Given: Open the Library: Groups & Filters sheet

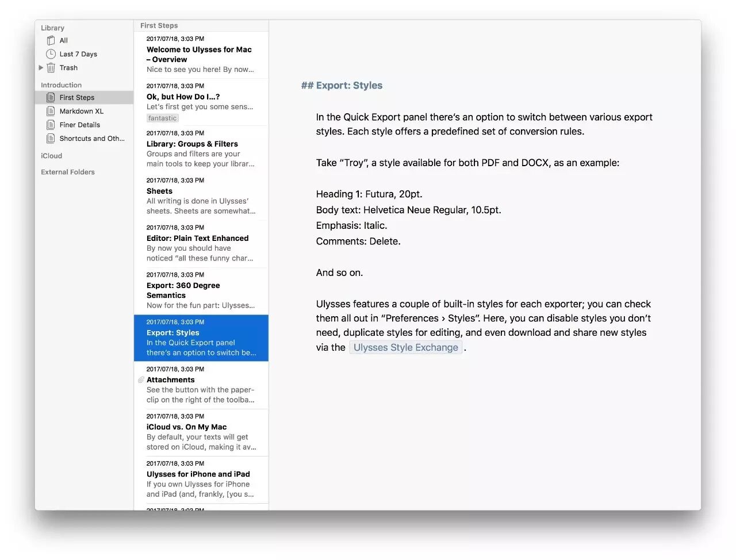Looking at the screenshot, I should (201, 149).
